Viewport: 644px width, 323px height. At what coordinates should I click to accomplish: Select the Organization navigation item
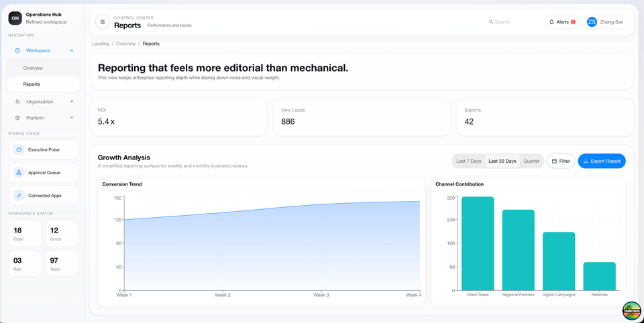coord(43,101)
